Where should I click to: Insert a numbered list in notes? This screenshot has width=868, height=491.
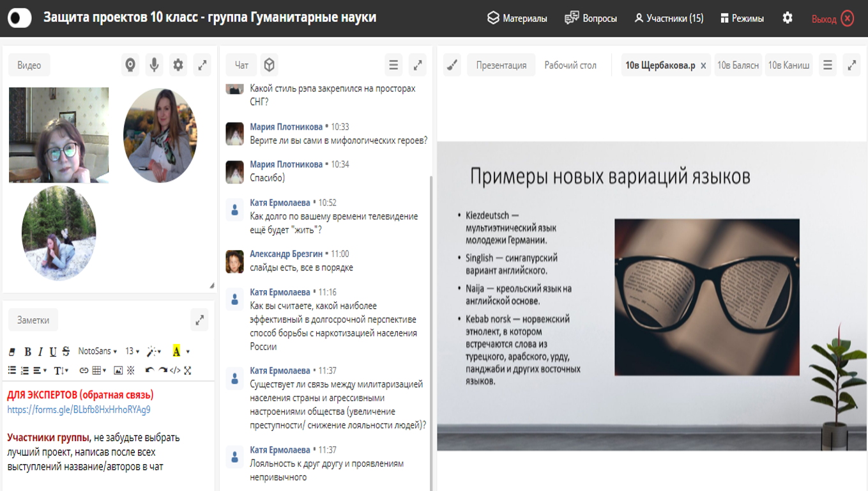(25, 370)
